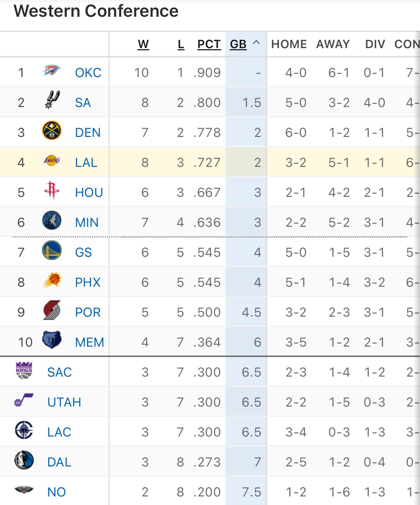Image resolution: width=420 pixels, height=505 pixels.
Task: Click the Lakers team logo
Action: pyautogui.click(x=52, y=161)
